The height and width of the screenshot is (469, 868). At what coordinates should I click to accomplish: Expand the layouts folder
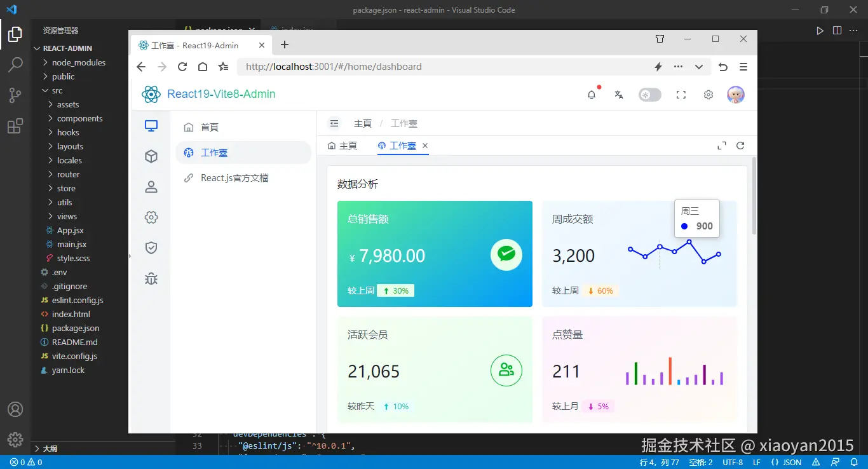point(71,146)
